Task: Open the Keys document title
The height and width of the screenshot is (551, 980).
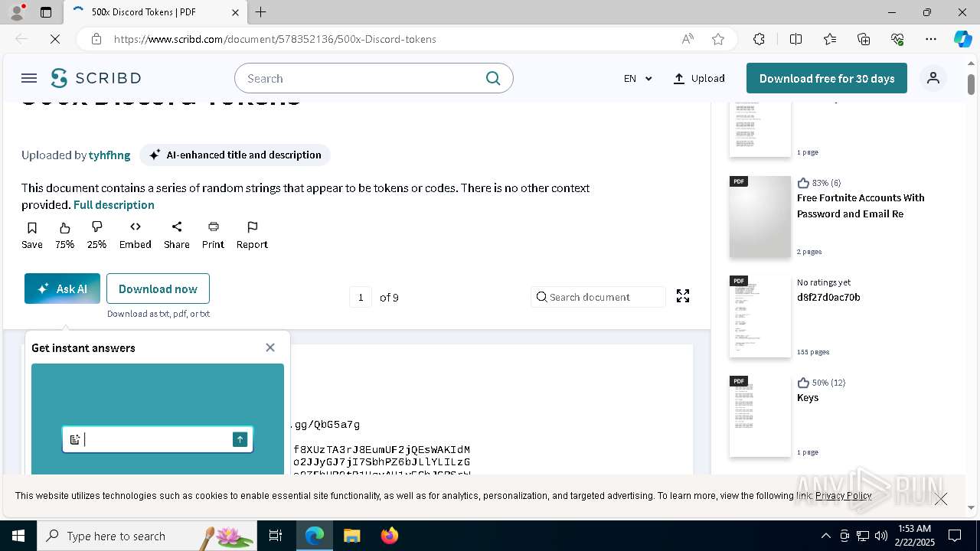Action: pos(808,397)
